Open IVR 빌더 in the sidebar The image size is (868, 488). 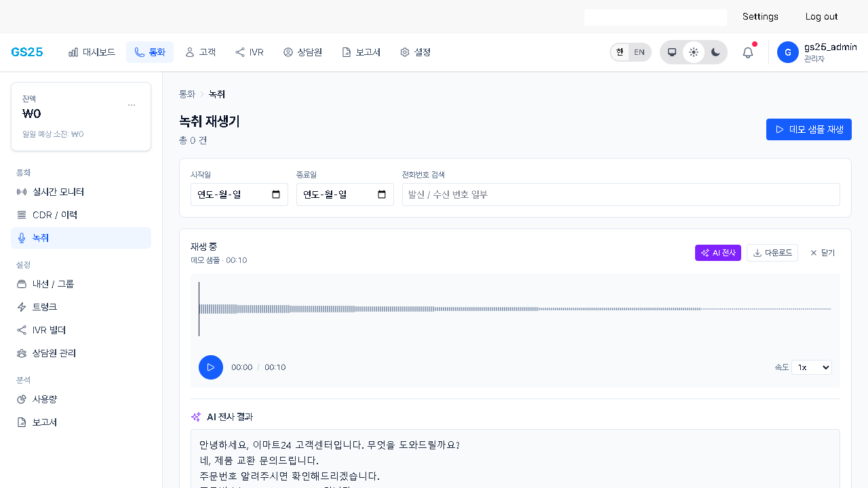click(x=81, y=330)
